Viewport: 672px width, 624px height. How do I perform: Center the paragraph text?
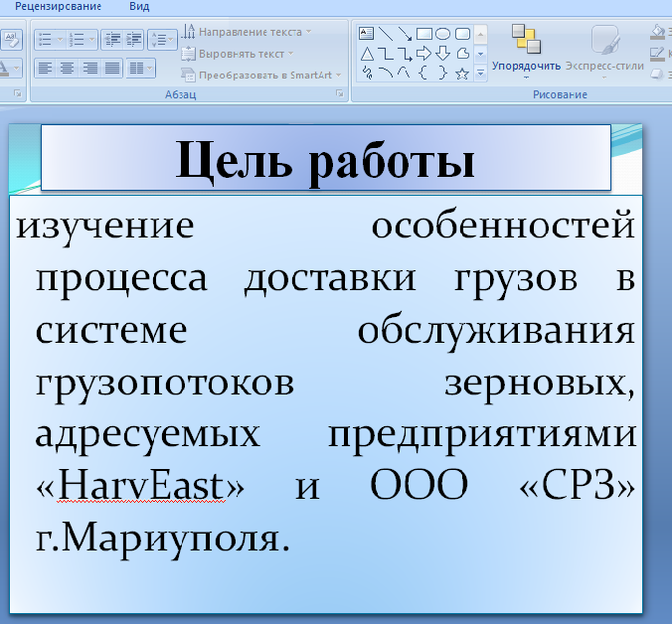point(67,69)
